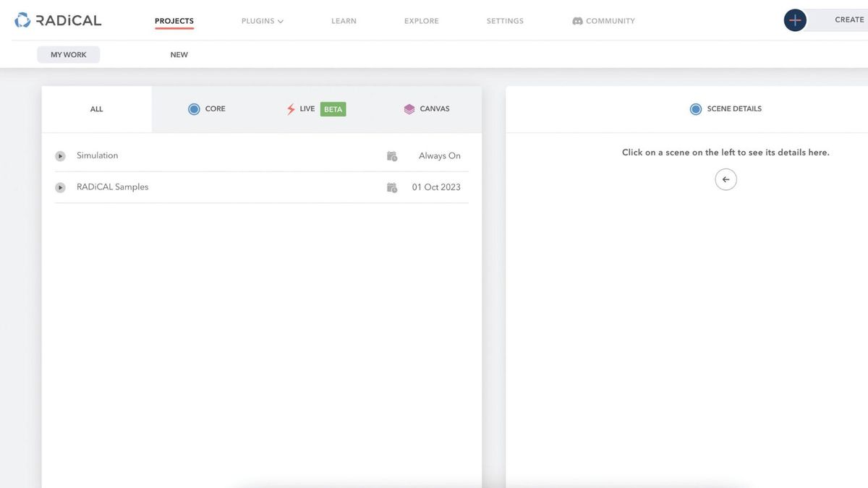This screenshot has height=488, width=868.
Task: Click the Core blue circle icon
Action: (x=194, y=109)
